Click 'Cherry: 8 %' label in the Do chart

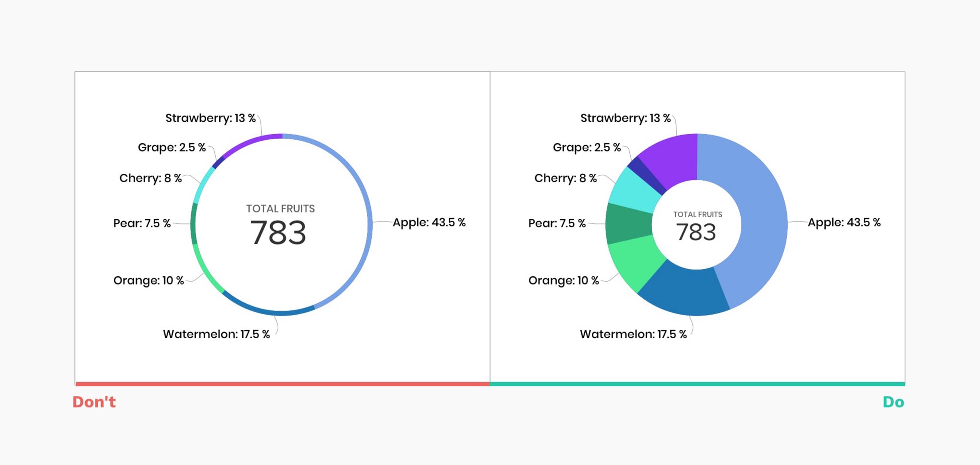[x=565, y=178]
